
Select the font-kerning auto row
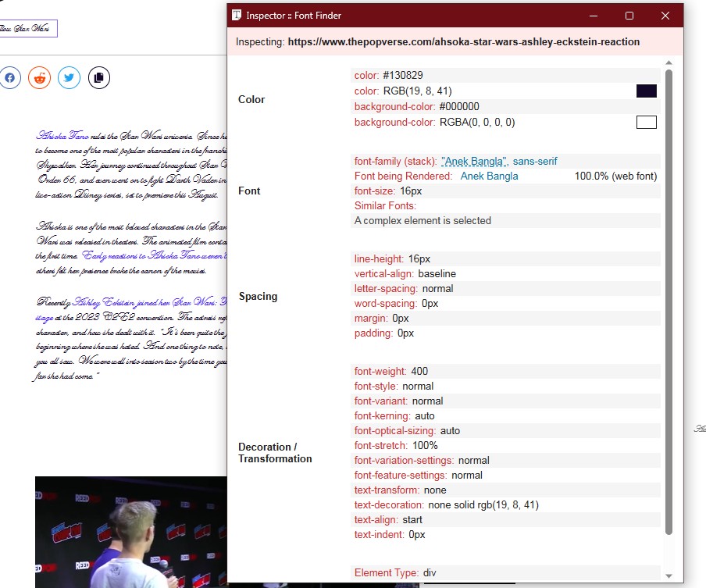point(505,416)
